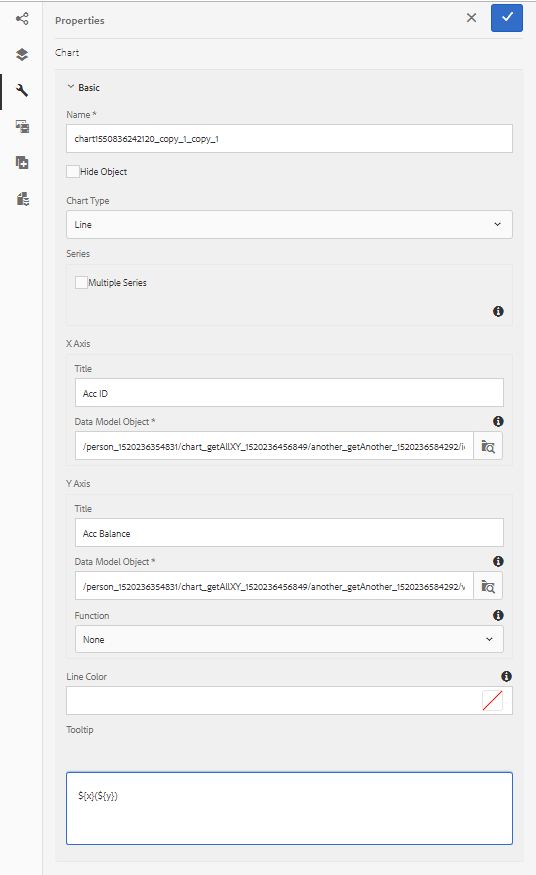Browse X Axis data model object
Image resolution: width=536 pixels, height=875 pixels.
pos(488,446)
